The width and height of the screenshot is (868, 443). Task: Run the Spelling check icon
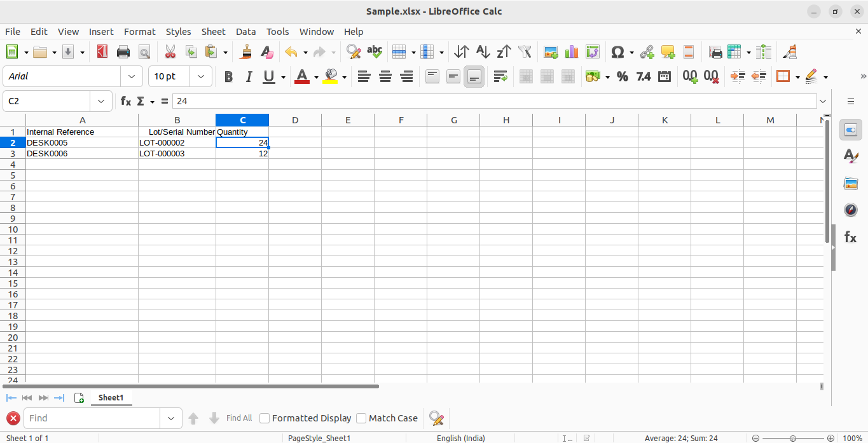(x=375, y=52)
